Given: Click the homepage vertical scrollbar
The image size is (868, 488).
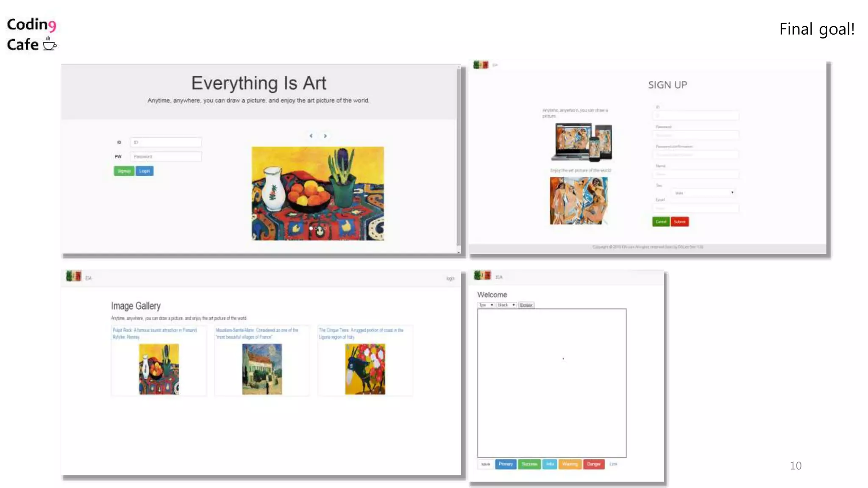Looking at the screenshot, I should pyautogui.click(x=459, y=157).
